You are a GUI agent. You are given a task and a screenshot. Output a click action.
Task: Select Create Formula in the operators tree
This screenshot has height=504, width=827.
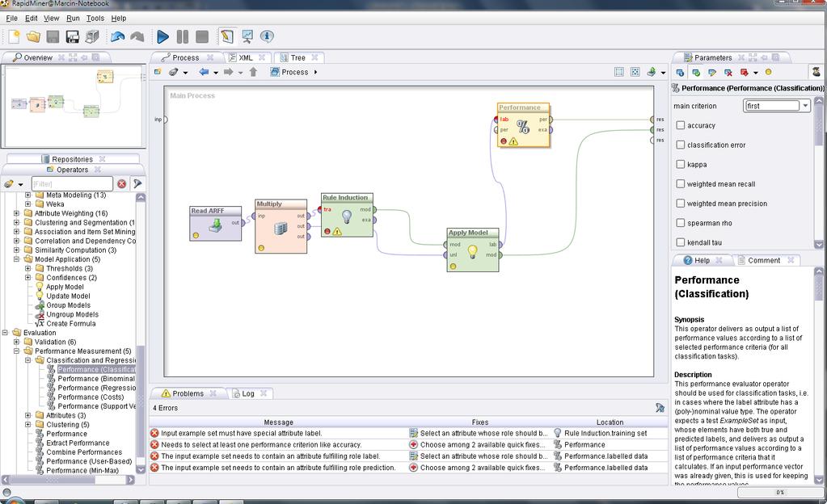click(x=70, y=324)
